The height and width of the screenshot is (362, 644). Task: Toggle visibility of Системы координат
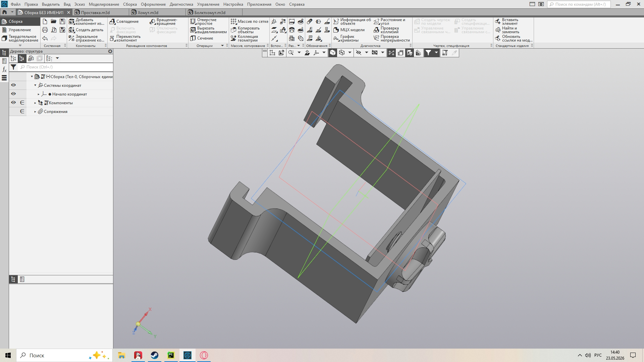pyautogui.click(x=13, y=85)
